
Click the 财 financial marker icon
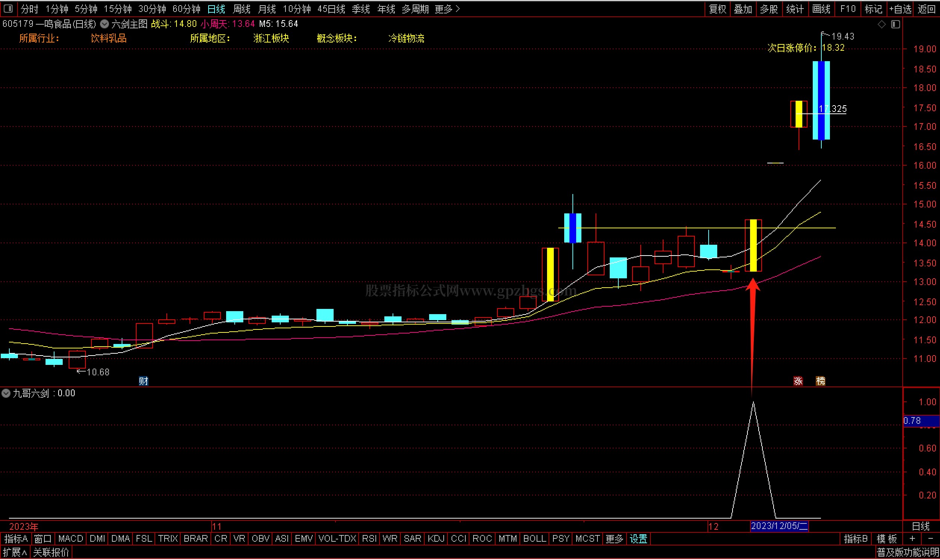[143, 381]
